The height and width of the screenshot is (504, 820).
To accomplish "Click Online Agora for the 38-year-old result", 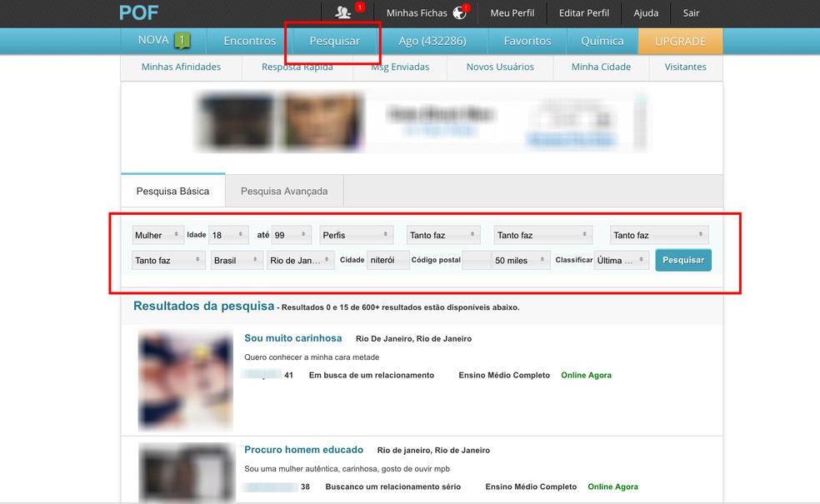I will click(x=612, y=487).
